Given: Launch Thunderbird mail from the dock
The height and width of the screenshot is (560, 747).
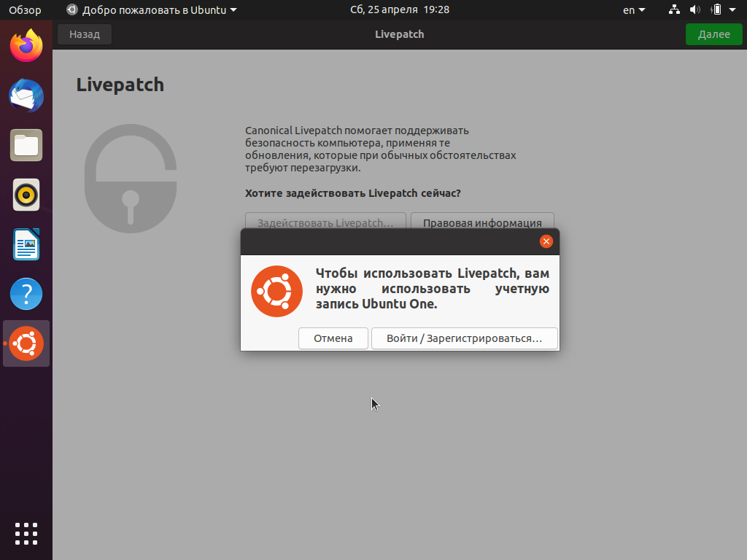Looking at the screenshot, I should tap(26, 96).
